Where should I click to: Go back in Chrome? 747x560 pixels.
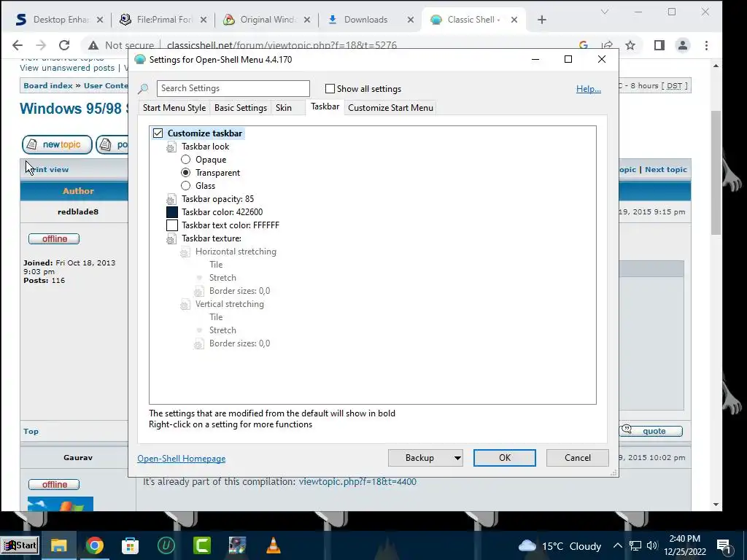tap(18, 45)
